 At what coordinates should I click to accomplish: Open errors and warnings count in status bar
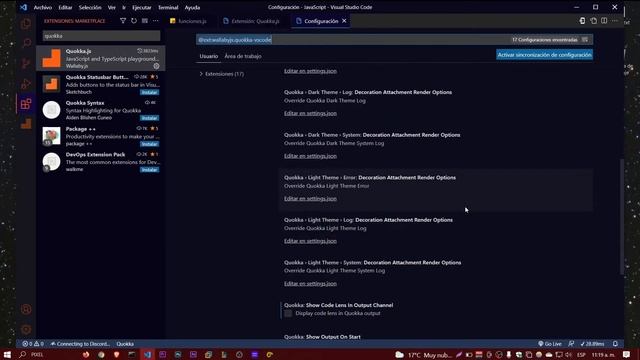(x=33, y=344)
